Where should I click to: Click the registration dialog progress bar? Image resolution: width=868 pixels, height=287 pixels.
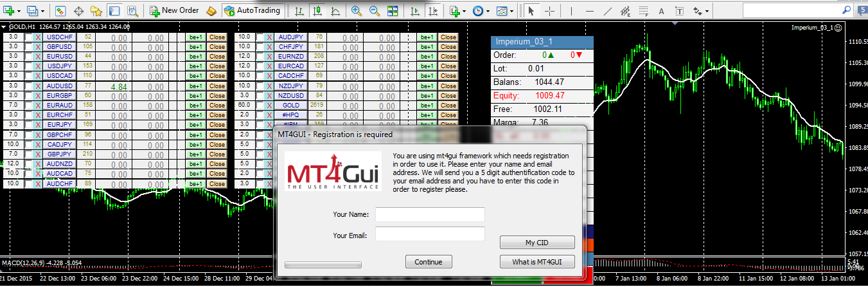pyautogui.click(x=323, y=264)
